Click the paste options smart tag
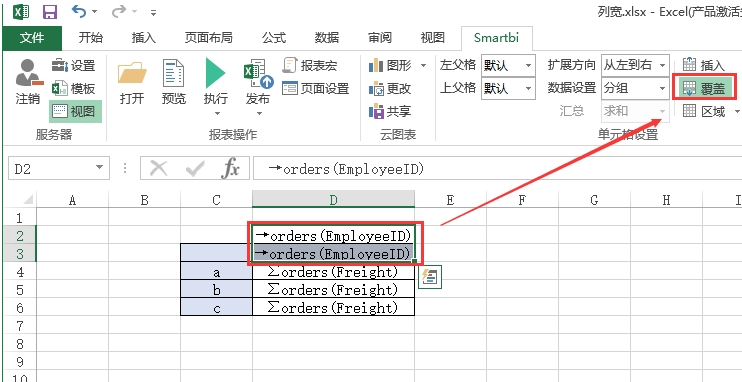Image resolution: width=742 pixels, height=382 pixels. [x=430, y=277]
